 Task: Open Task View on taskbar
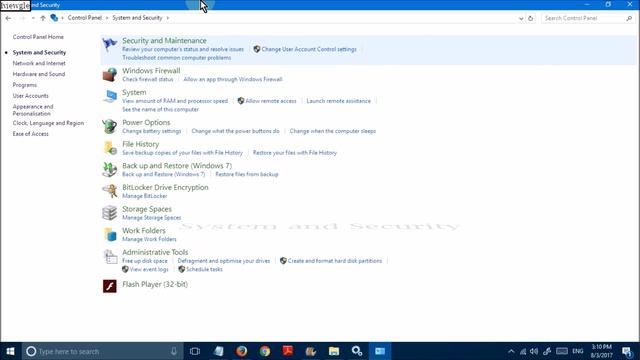click(x=195, y=351)
